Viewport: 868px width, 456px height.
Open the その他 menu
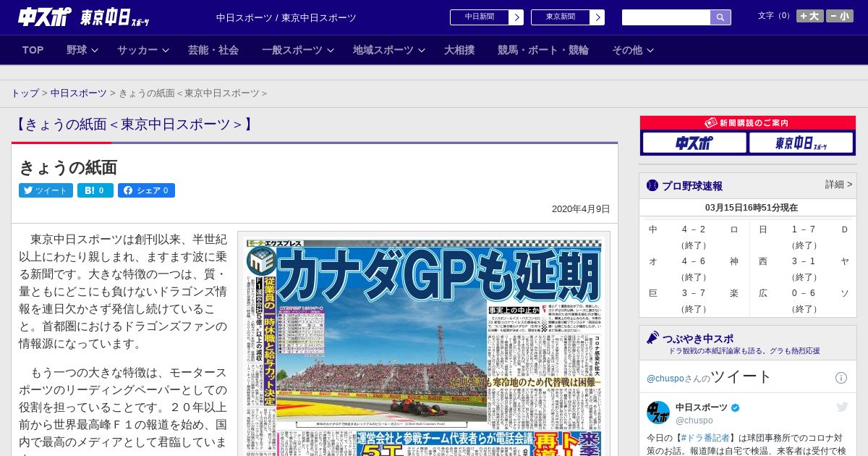[x=627, y=50]
